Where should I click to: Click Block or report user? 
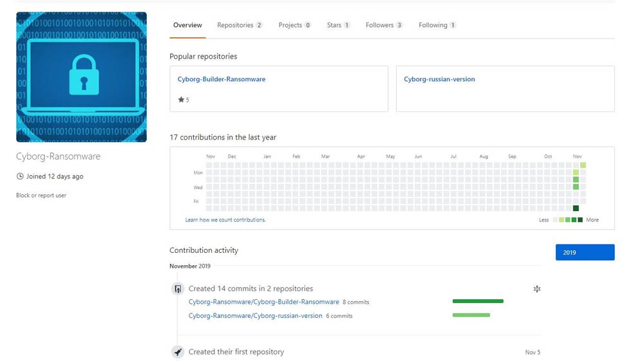tap(41, 195)
